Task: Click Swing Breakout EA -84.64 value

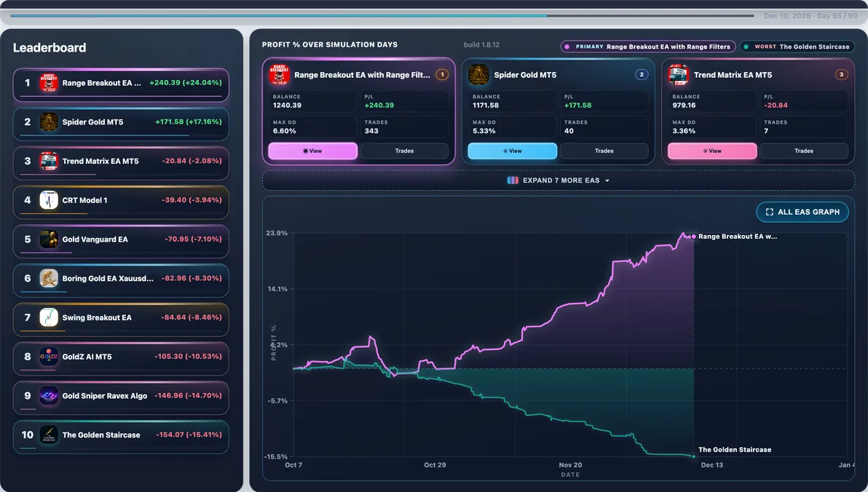Action: (191, 317)
